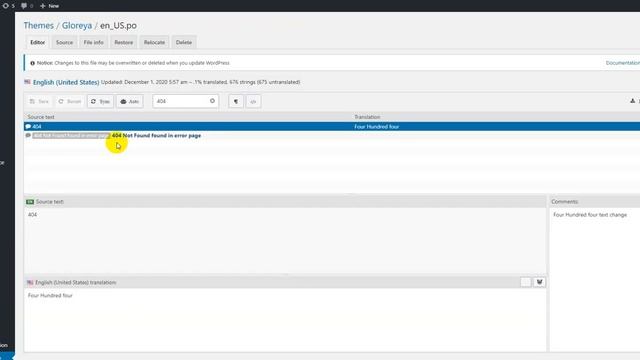Open the Relocate tab
This screenshot has height=360, width=640.
[x=154, y=42]
